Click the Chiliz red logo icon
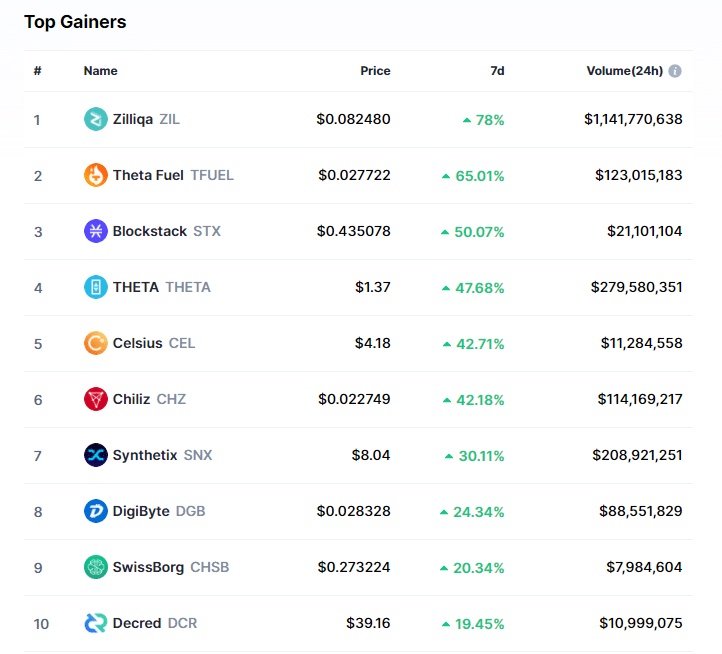 (x=95, y=399)
